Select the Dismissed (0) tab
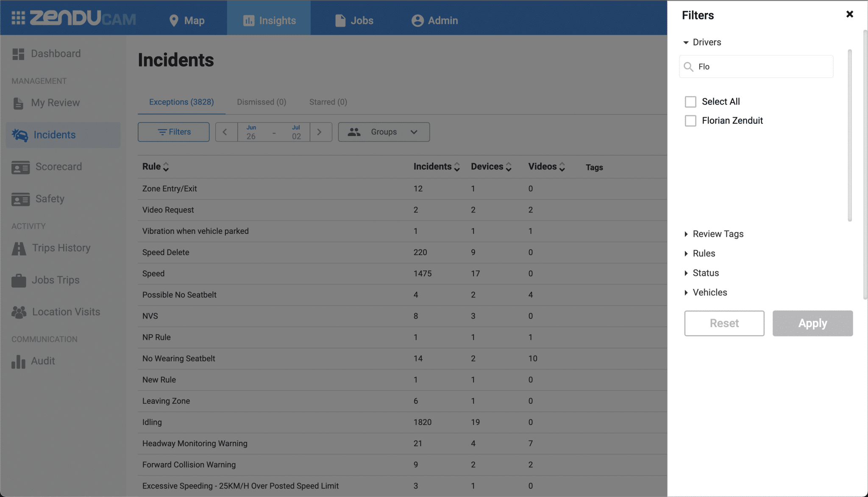This screenshot has height=497, width=868. coord(262,102)
